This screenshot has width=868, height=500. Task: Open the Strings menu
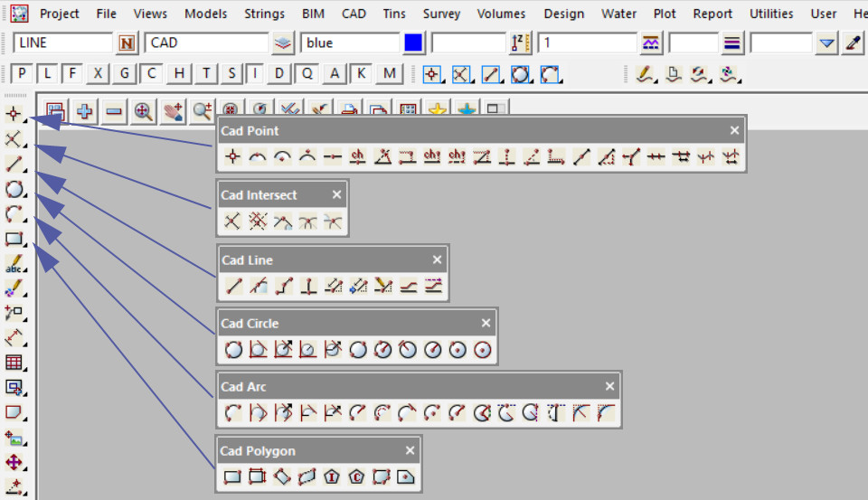(264, 14)
